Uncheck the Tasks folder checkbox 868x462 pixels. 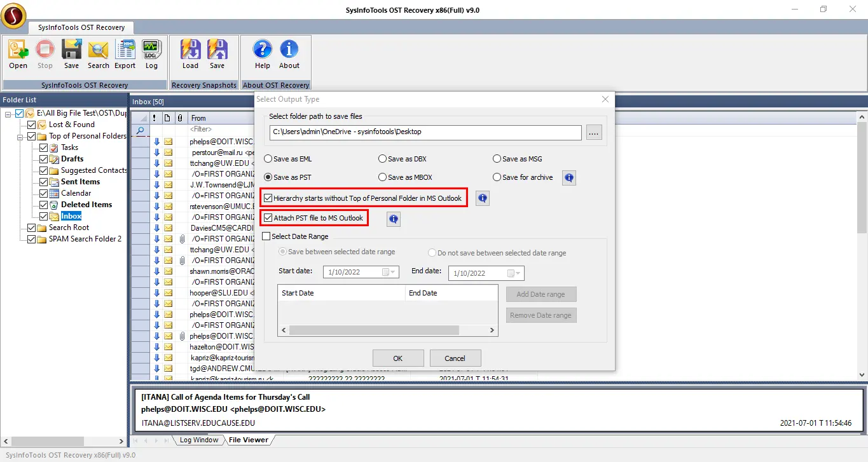point(44,147)
